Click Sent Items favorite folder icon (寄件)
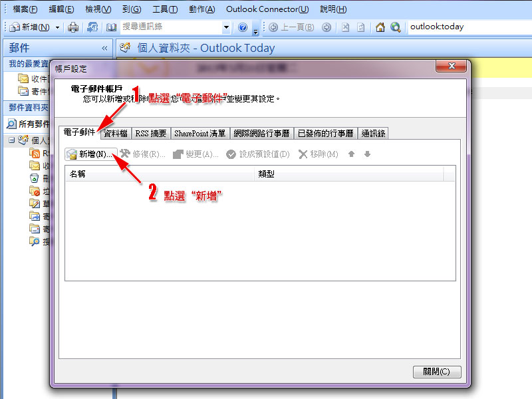The width and height of the screenshot is (532, 399). click(x=23, y=91)
